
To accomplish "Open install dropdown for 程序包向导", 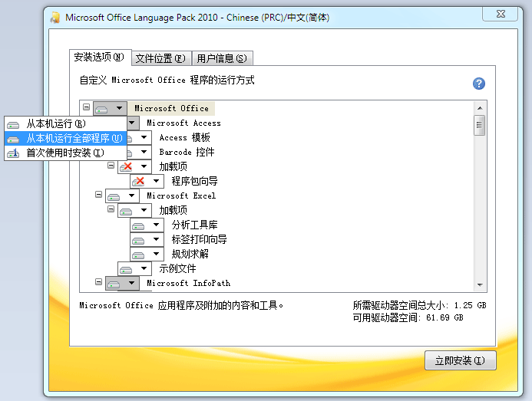I will (x=156, y=181).
